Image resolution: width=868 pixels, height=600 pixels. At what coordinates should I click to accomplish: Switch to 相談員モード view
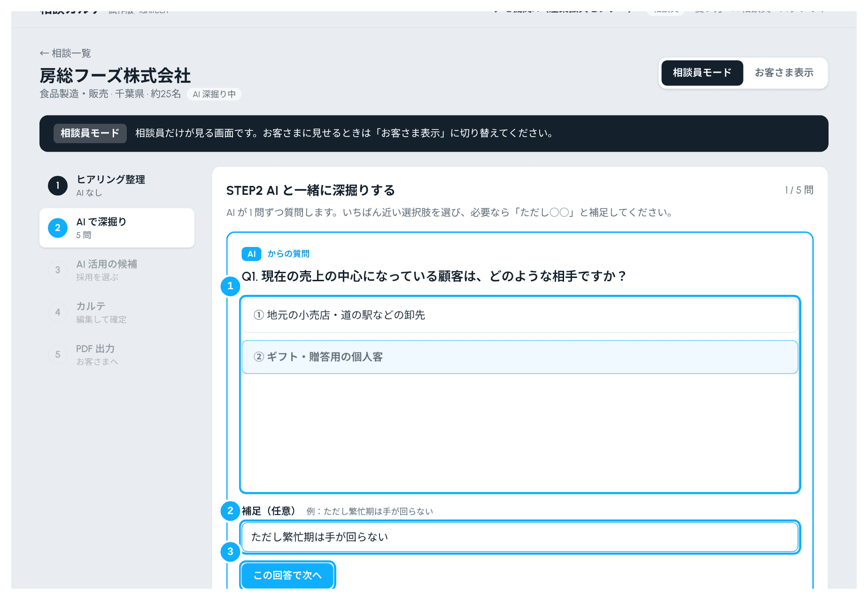[x=702, y=73]
